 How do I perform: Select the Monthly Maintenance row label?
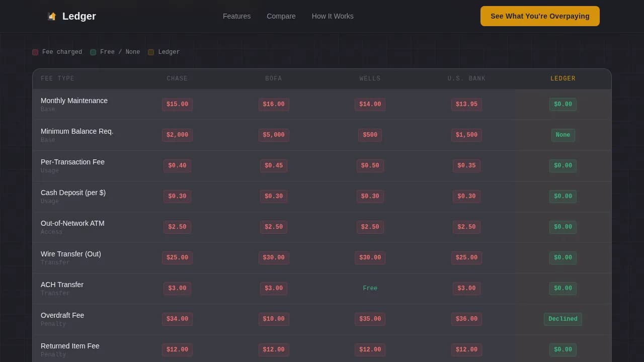(x=74, y=101)
